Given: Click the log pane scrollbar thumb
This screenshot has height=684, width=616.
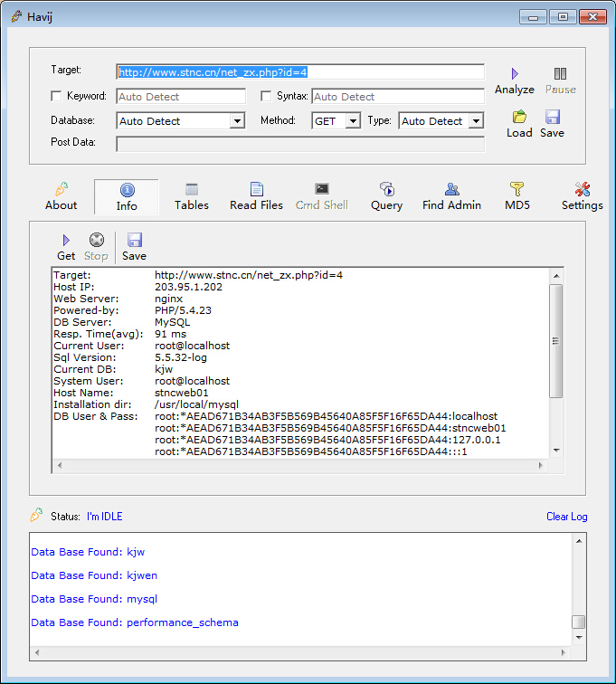Looking at the screenshot, I should click(579, 622).
